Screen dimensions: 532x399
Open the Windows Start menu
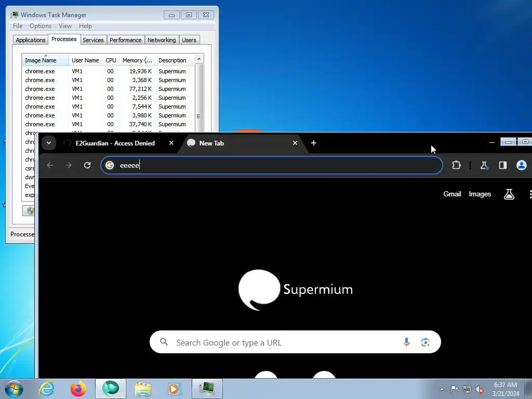[14, 389]
